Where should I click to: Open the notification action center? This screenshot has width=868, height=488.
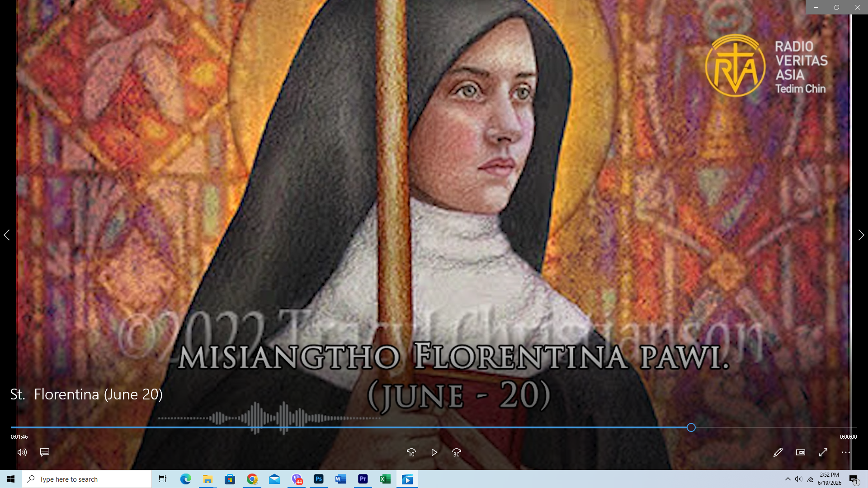click(854, 479)
